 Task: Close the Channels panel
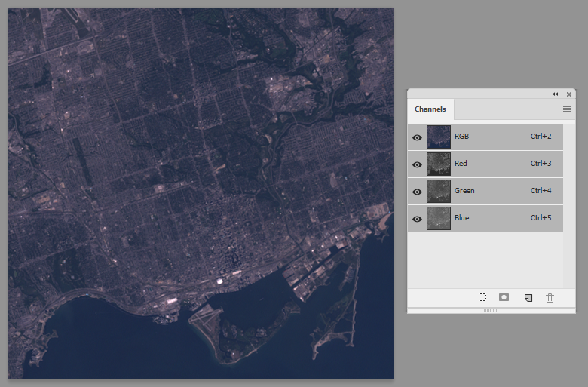[x=569, y=94]
